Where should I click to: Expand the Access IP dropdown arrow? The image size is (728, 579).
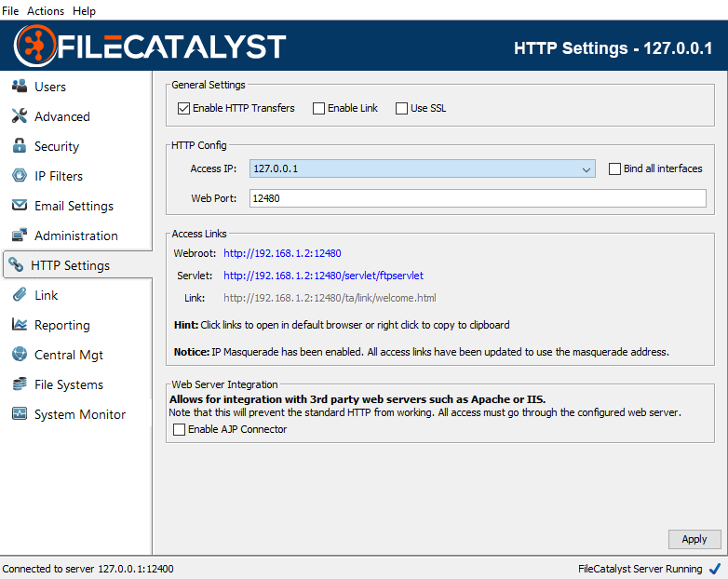point(586,169)
